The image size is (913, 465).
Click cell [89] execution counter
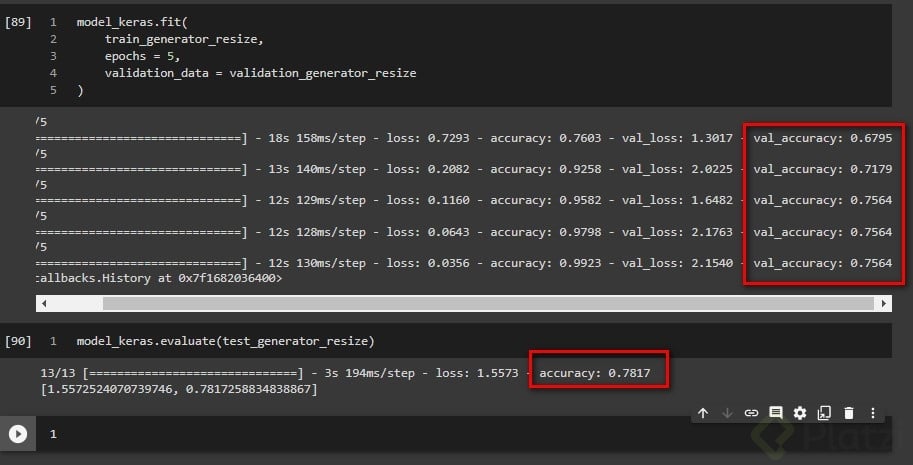click(x=18, y=23)
